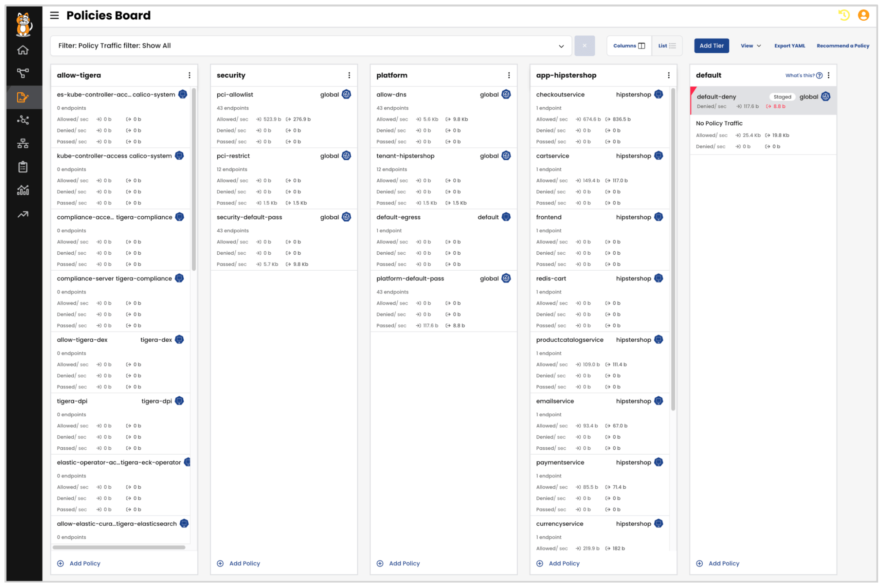Clear the policy filter with the X button
The height and width of the screenshot is (588, 883).
coord(585,46)
